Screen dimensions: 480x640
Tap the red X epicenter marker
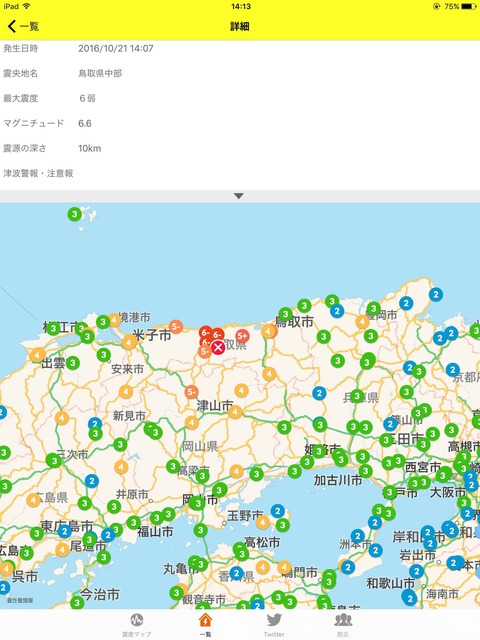coord(218,347)
